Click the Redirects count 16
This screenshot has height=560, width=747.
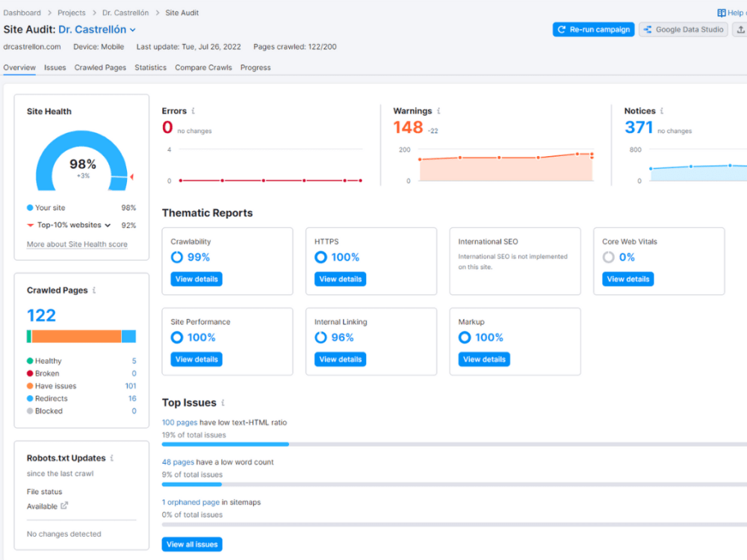click(132, 398)
